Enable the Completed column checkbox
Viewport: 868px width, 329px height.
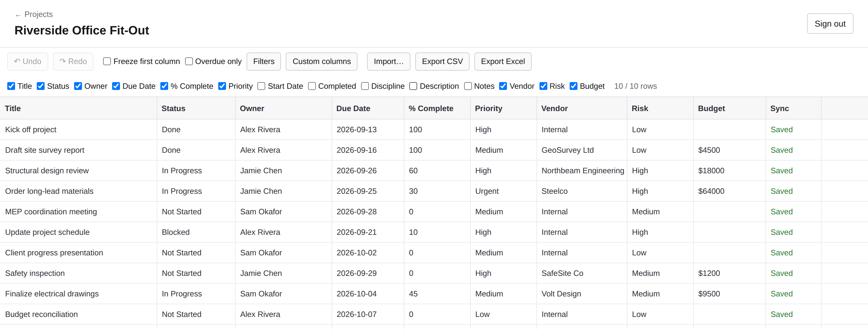click(x=312, y=86)
